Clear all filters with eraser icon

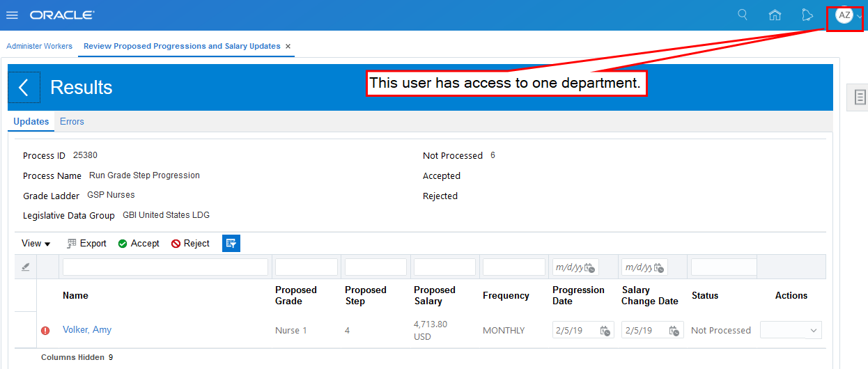[x=26, y=267]
